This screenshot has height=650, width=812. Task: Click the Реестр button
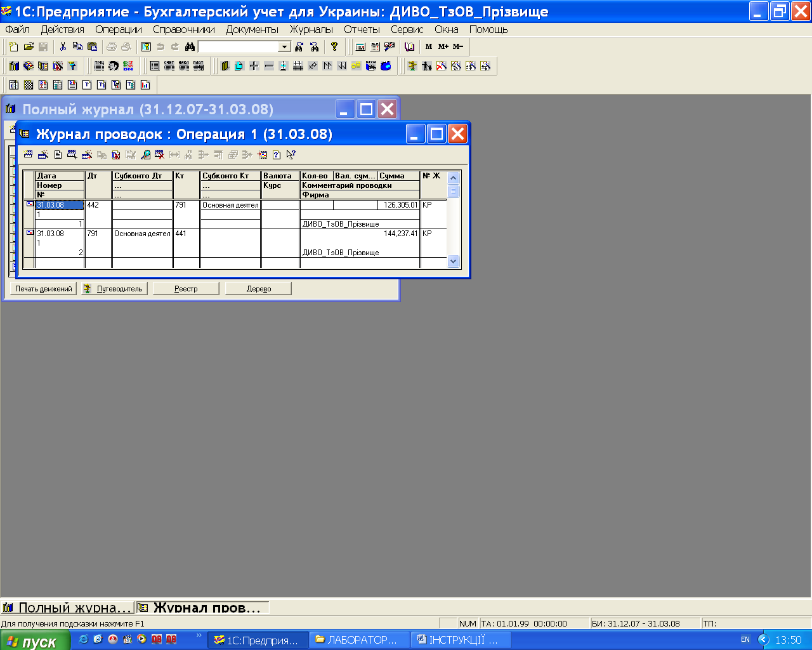186,288
